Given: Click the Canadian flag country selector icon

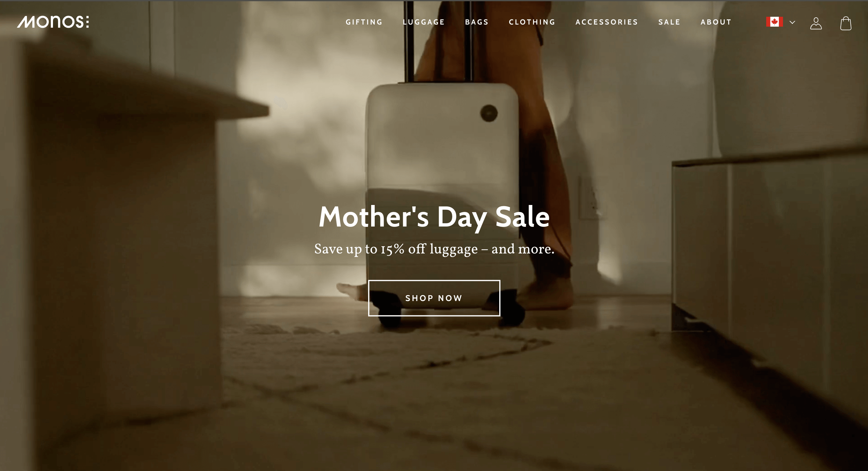Looking at the screenshot, I should click(775, 22).
